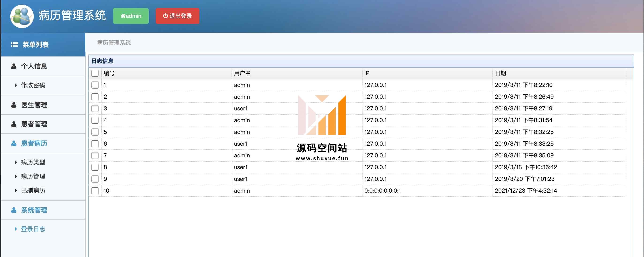
Task: Check the checkbox for log row 6
Action: (x=95, y=144)
